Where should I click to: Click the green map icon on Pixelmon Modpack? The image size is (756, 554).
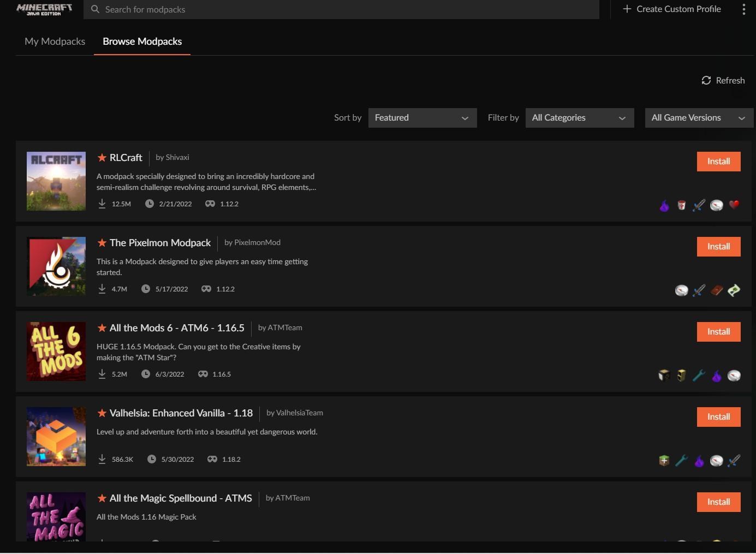pos(734,290)
